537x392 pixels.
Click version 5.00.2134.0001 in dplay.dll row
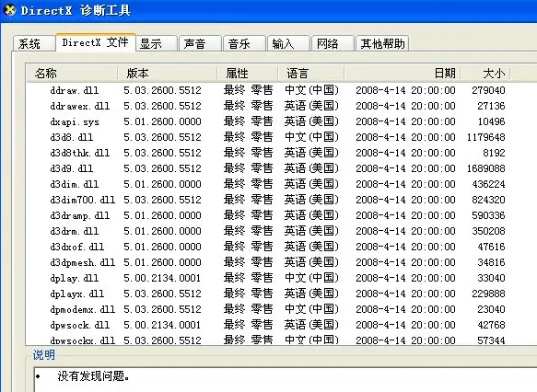[162, 278]
